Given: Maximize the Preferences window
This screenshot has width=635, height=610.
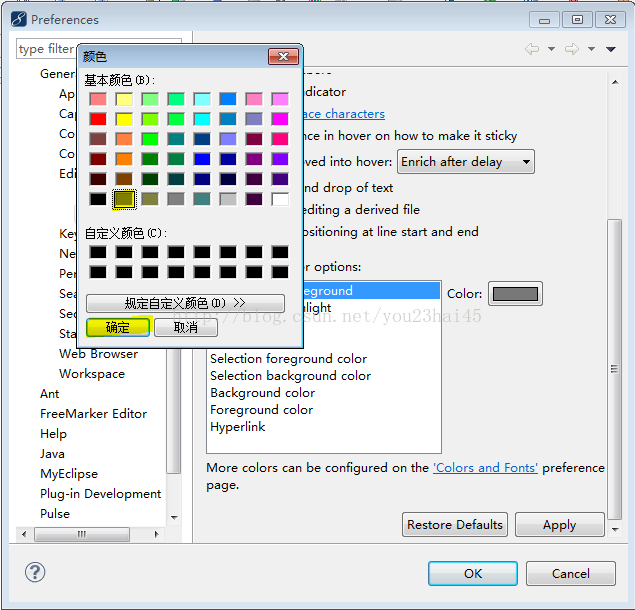Looking at the screenshot, I should 577,19.
